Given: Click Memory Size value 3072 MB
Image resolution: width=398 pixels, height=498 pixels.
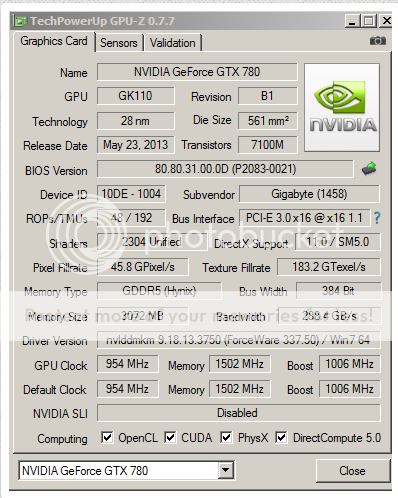Looking at the screenshot, I should 143,316.
